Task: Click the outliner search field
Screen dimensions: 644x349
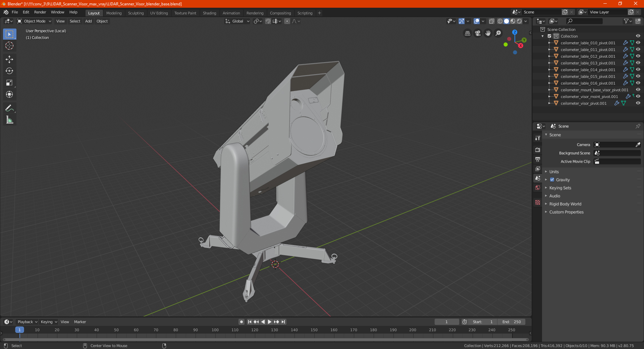Action: coord(584,21)
